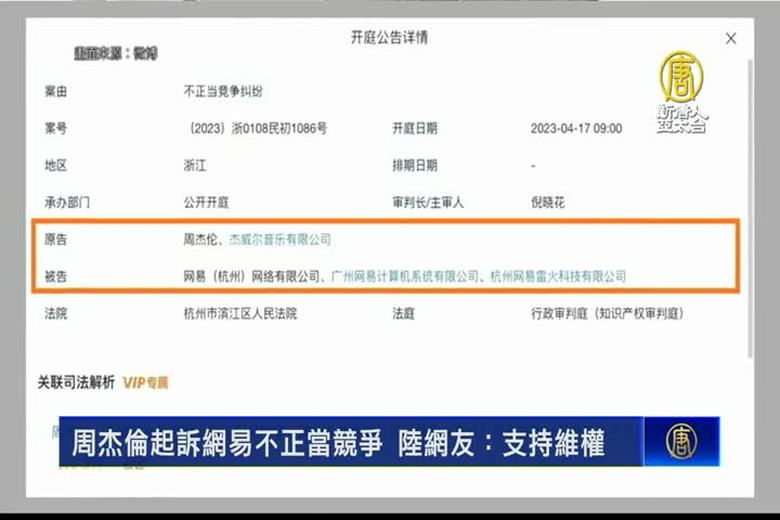The width and height of the screenshot is (780, 520).
Task: Click the dialog's vertical scrollbar
Action: pos(751,200)
